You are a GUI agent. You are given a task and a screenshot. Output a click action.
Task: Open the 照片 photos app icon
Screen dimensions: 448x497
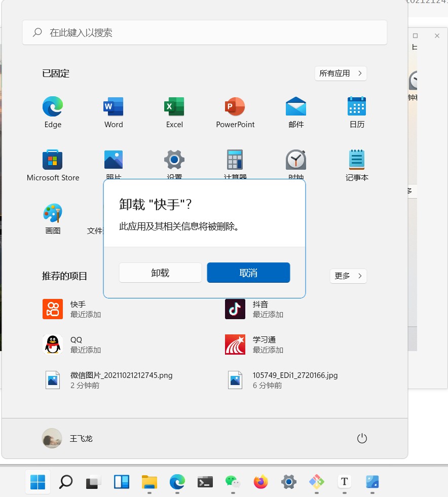114,160
